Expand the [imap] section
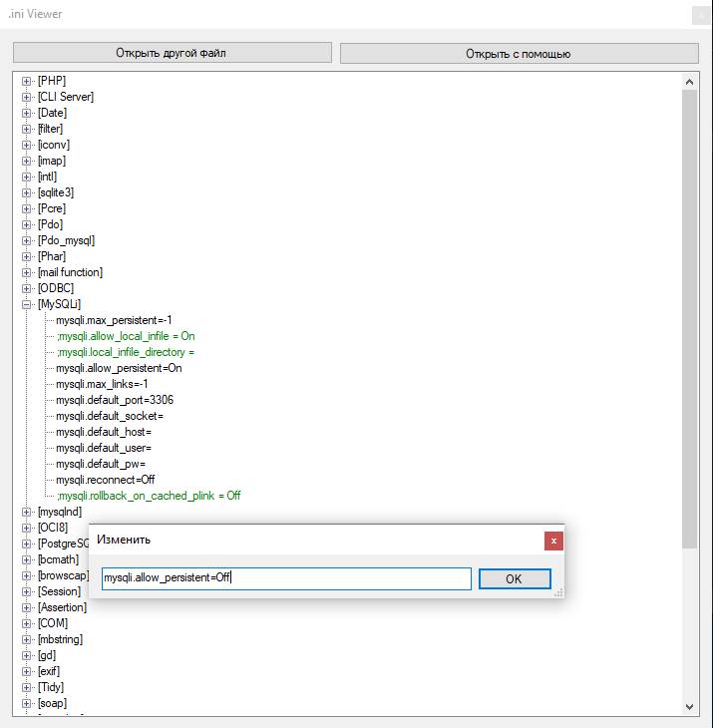 (x=27, y=162)
